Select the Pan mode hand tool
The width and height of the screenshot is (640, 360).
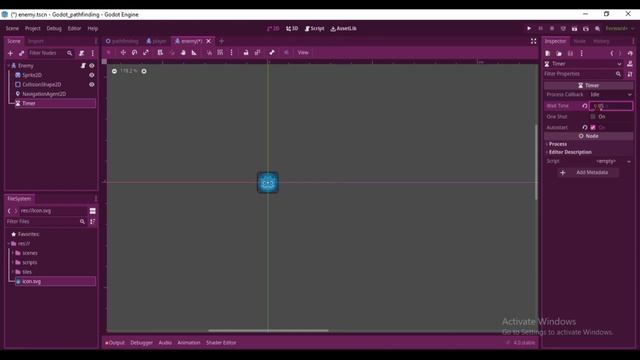coord(183,53)
